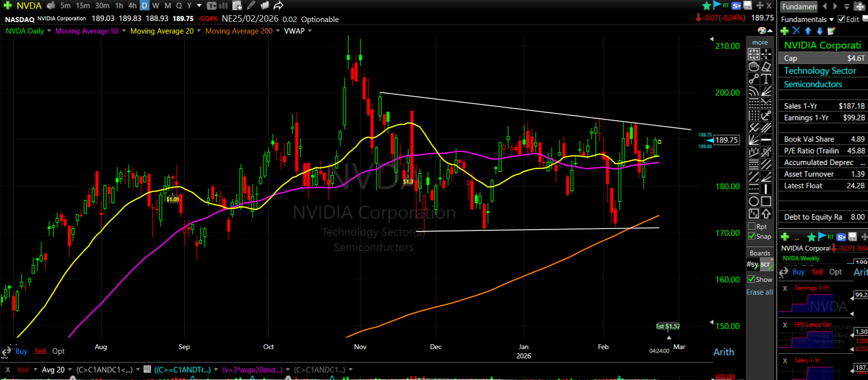Toggle the blue flag above main chart

[717, 5]
